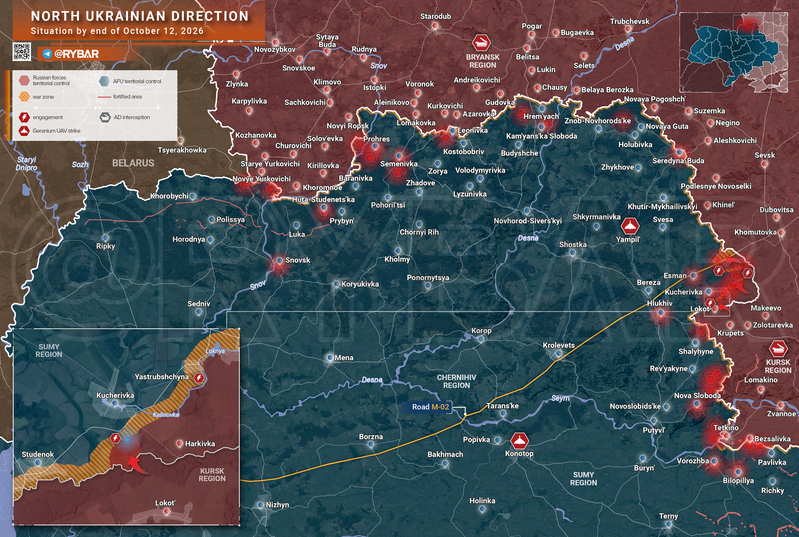Image resolution: width=799 pixels, height=537 pixels.
Task: Click the Starodub city marker dot
Action: click(435, 25)
